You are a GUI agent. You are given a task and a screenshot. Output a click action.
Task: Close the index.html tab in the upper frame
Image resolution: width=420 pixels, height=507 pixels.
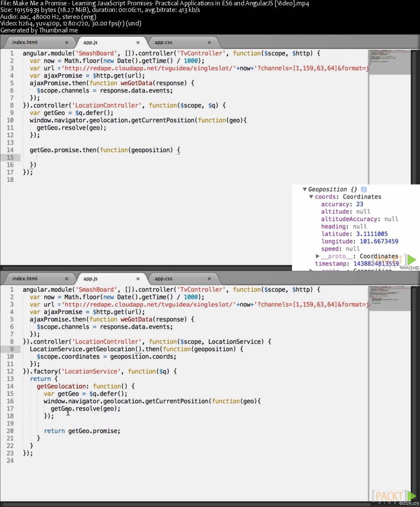coord(66,42)
